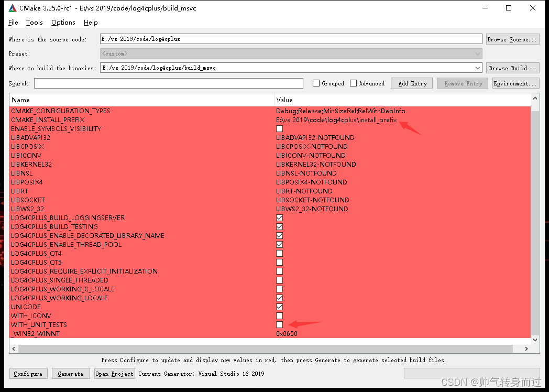
Task: Click the 0x0600 value
Action: click(287, 334)
